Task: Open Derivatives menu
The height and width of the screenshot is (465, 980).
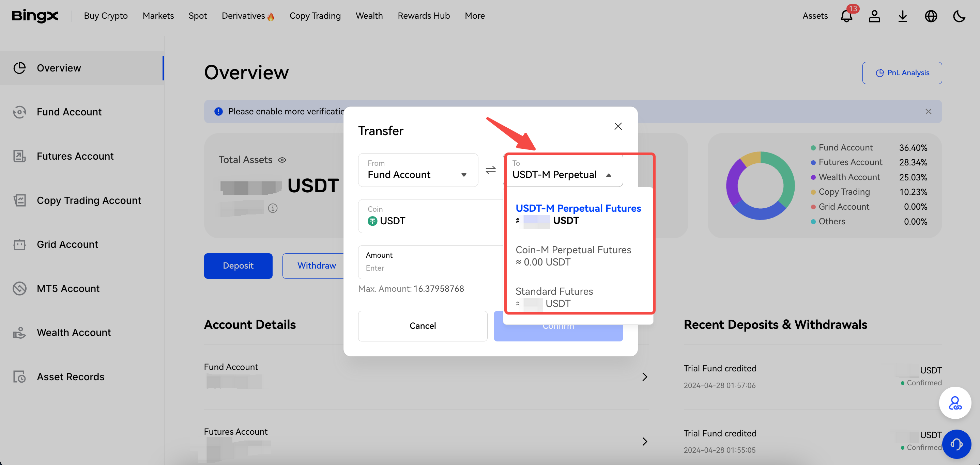Action: [244, 16]
